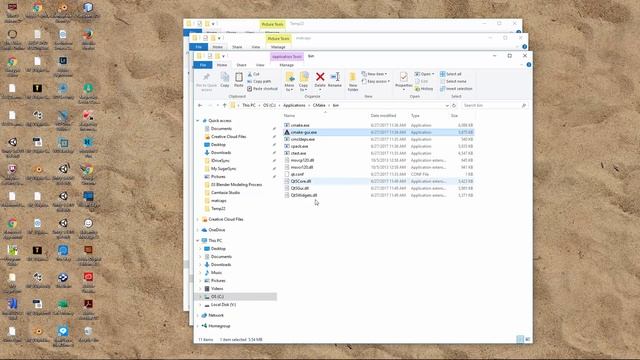Click Picture Tools tab in matcaps window
The height and width of the screenshot is (360, 640).
(278, 38)
